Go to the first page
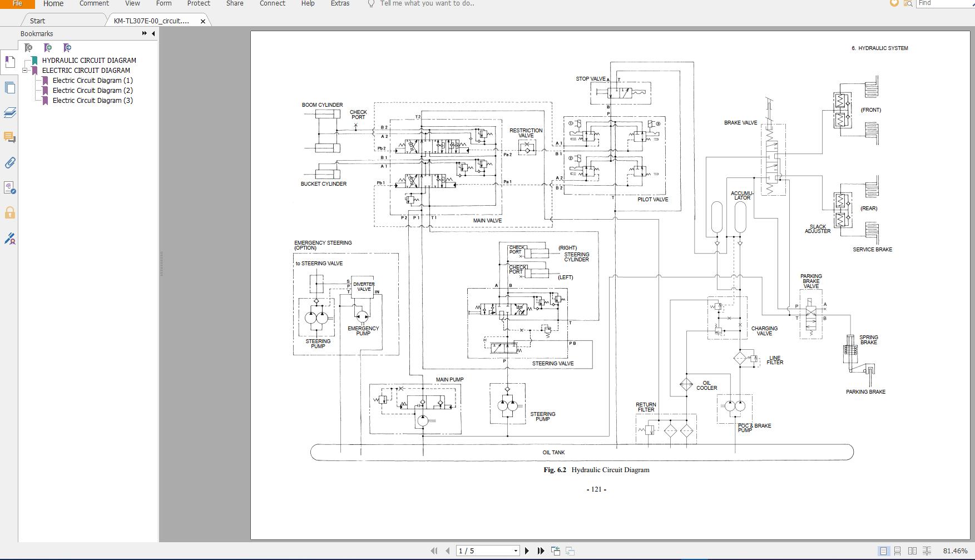Image resolution: width=975 pixels, height=560 pixels. point(434,551)
